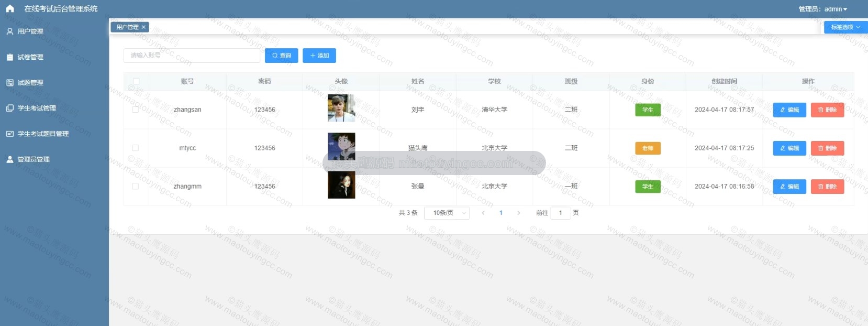The width and height of the screenshot is (868, 326).
Task: Click zhangmm's avatar thumbnail
Action: (x=341, y=184)
